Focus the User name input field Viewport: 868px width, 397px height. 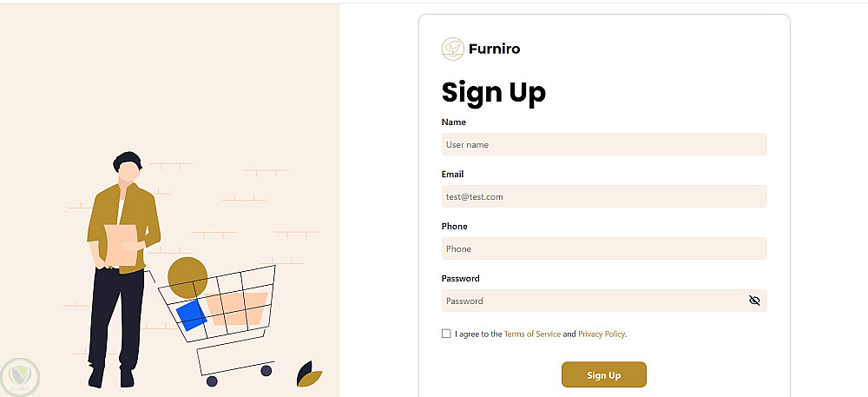[604, 144]
